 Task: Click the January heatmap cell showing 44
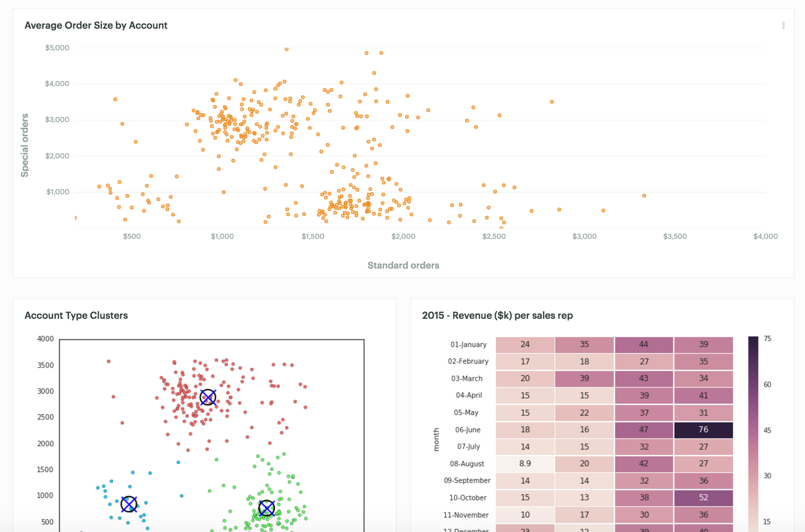pyautogui.click(x=644, y=344)
